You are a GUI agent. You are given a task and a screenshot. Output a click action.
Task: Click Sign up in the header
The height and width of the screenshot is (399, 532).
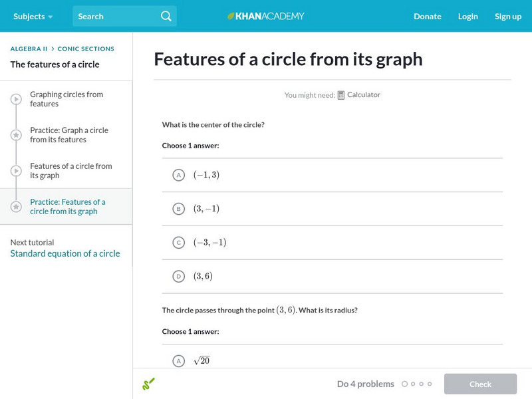[x=507, y=16]
